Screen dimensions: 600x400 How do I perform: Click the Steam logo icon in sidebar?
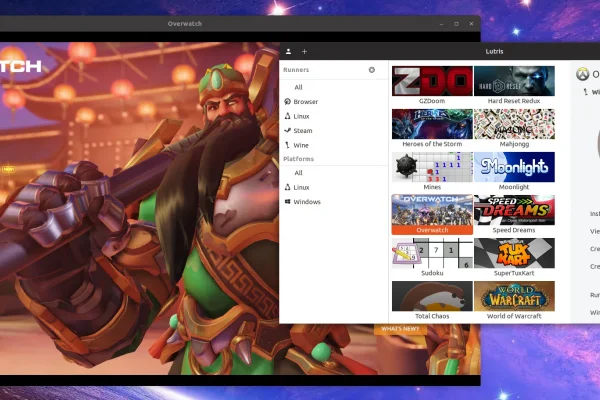[x=287, y=131]
